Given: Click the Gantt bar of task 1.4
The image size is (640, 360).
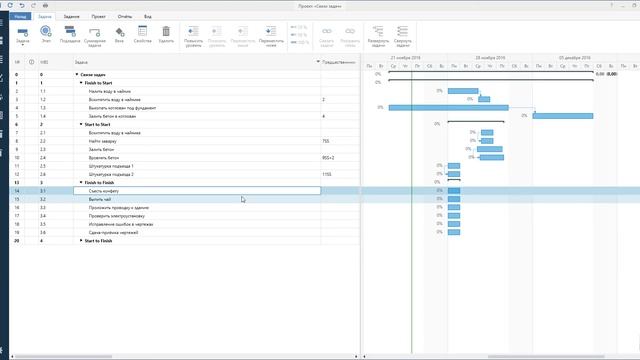Looking at the screenshot, I should coord(562,116).
